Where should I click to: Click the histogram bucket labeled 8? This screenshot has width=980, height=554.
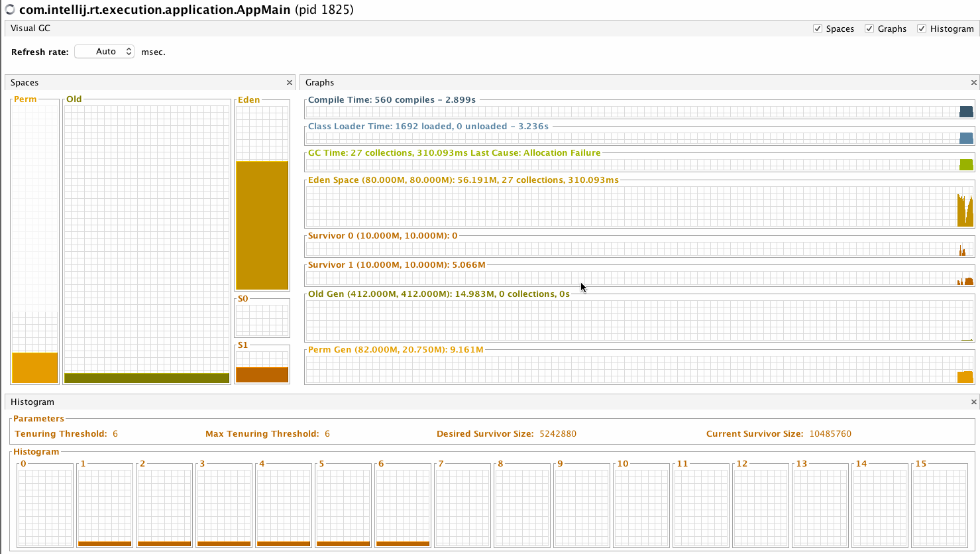coord(522,507)
